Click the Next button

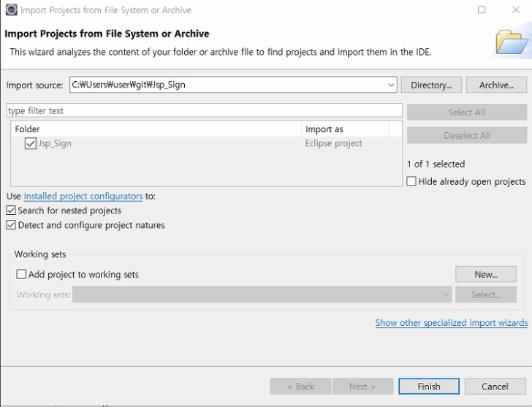362,387
